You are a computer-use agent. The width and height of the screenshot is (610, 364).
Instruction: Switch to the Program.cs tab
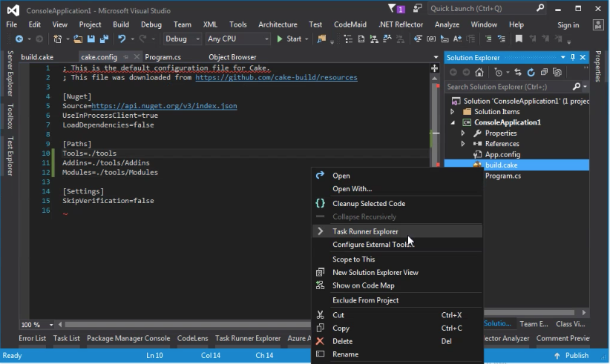[x=163, y=57]
